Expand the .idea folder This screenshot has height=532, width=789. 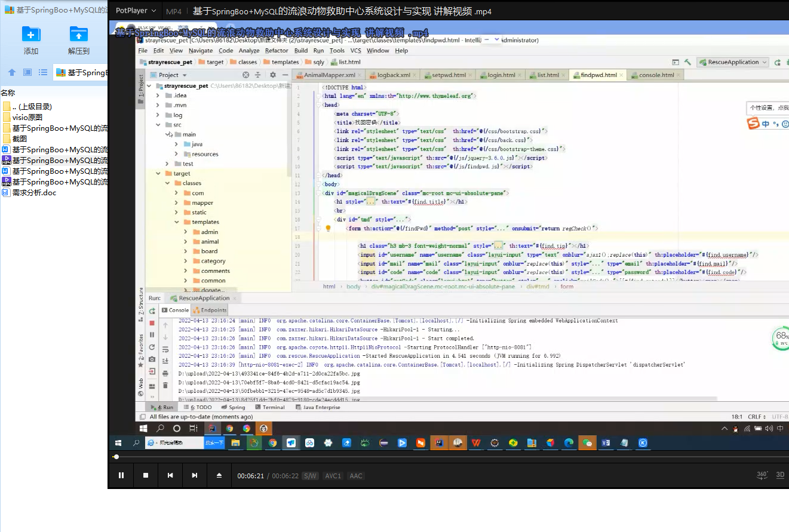[x=158, y=96]
